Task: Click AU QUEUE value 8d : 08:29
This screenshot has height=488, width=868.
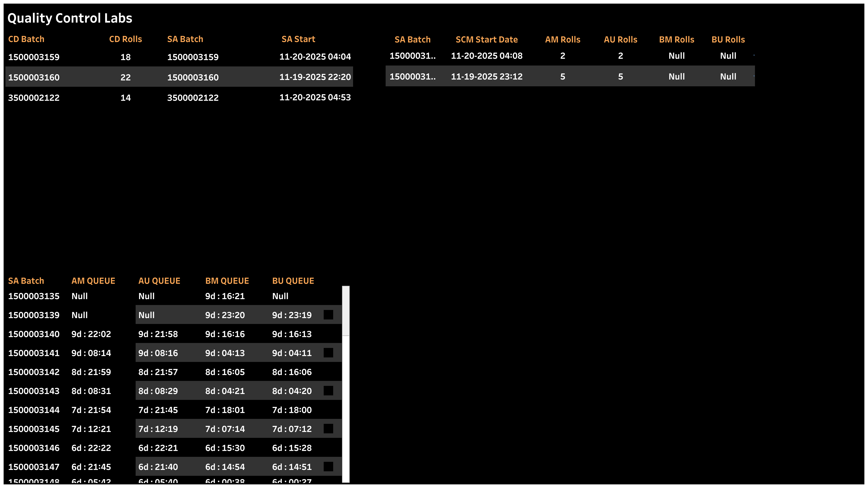Action: click(x=158, y=391)
